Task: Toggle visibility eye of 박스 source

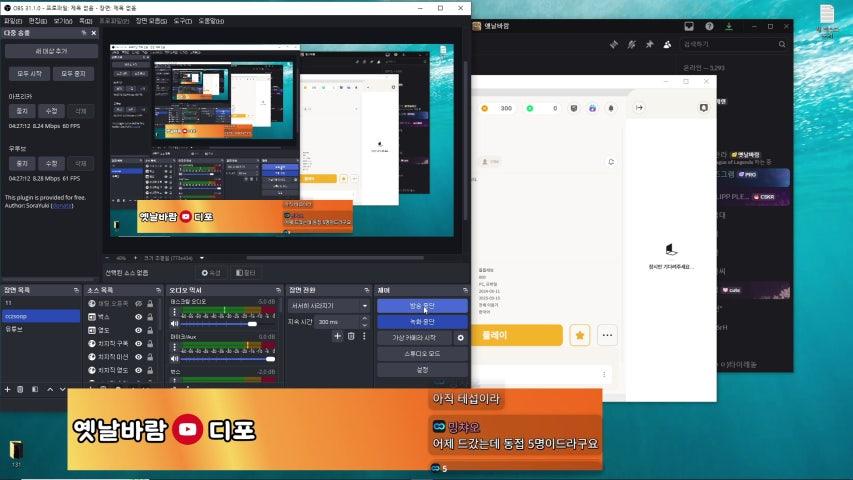Action: [x=139, y=317]
